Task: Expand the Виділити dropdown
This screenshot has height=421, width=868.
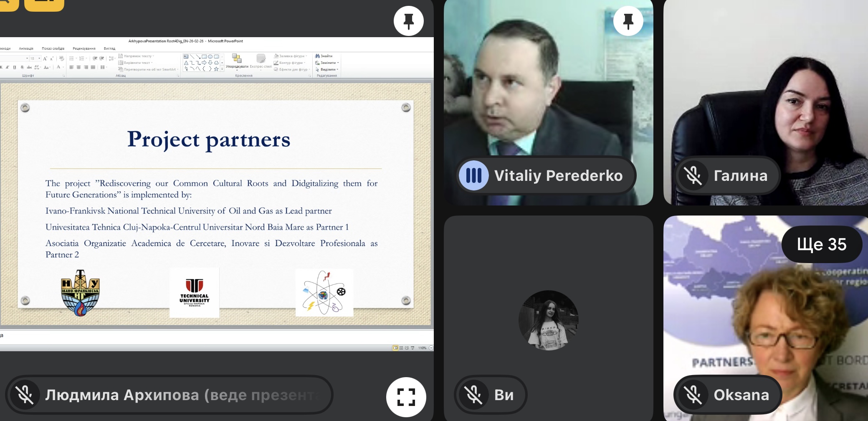Action: click(x=328, y=69)
